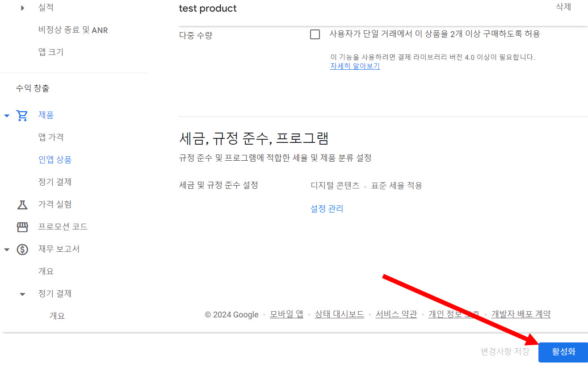588x371 pixels.
Task: Click the 다중 수량 label
Action: (196, 35)
